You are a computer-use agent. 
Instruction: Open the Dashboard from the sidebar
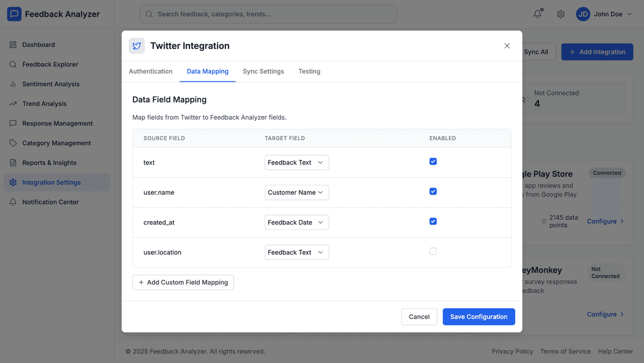(x=39, y=44)
